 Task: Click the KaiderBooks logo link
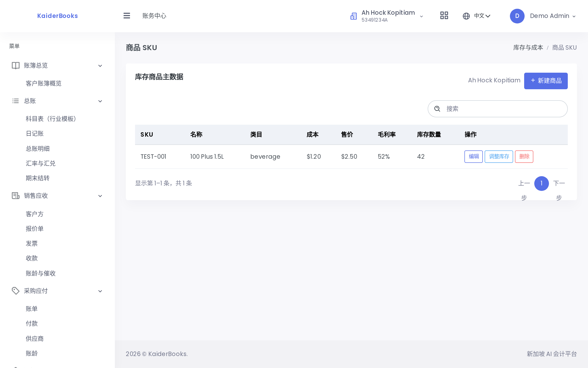pyautogui.click(x=58, y=16)
